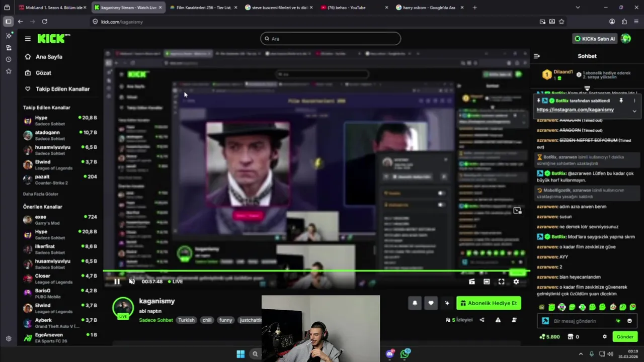
Task: Open Windows Start menu
Action: 240,354
